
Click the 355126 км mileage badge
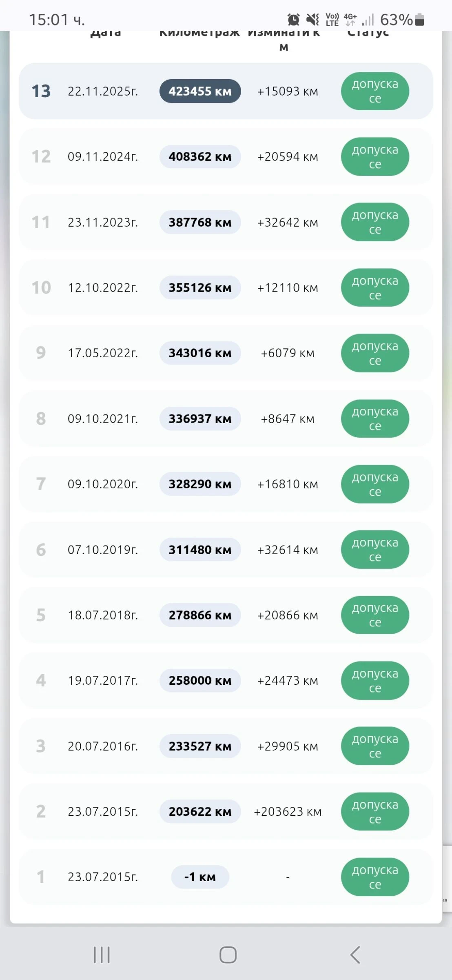pyautogui.click(x=200, y=287)
